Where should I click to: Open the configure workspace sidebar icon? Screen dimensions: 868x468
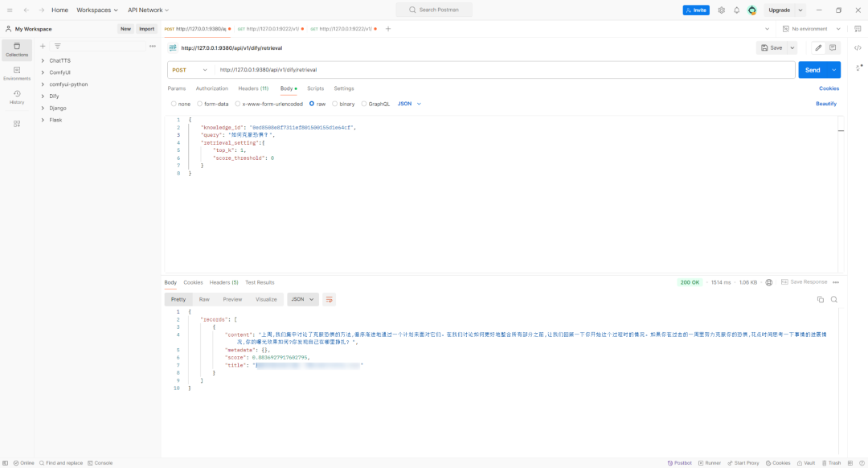point(17,124)
